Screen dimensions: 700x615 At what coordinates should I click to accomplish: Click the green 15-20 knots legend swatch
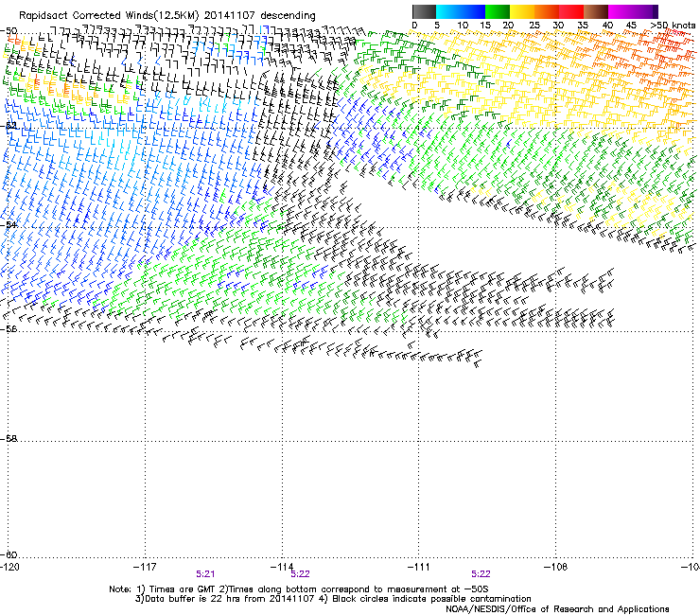498,11
